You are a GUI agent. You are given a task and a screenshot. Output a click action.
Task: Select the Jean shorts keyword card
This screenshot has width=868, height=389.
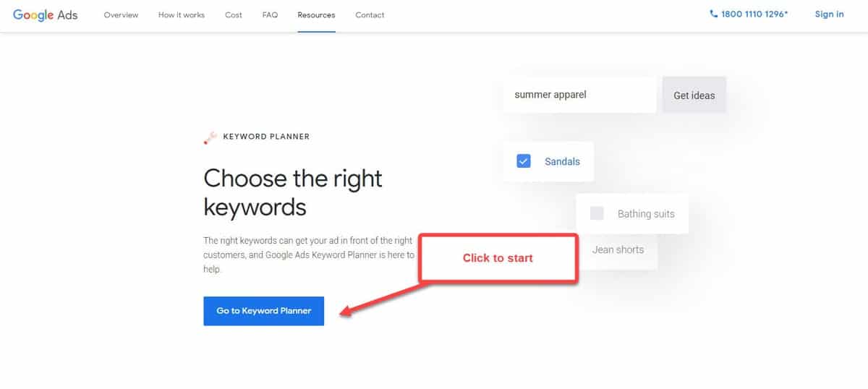click(618, 250)
